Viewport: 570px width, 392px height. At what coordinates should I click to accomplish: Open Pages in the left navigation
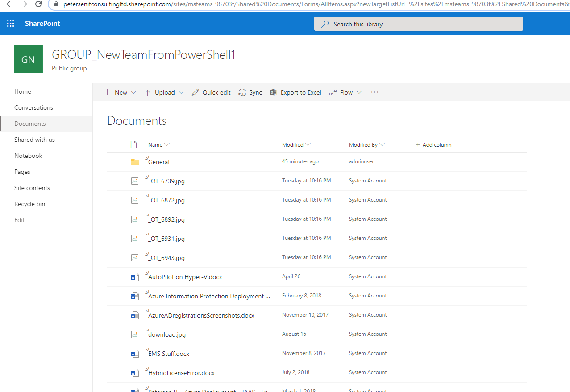tap(22, 172)
